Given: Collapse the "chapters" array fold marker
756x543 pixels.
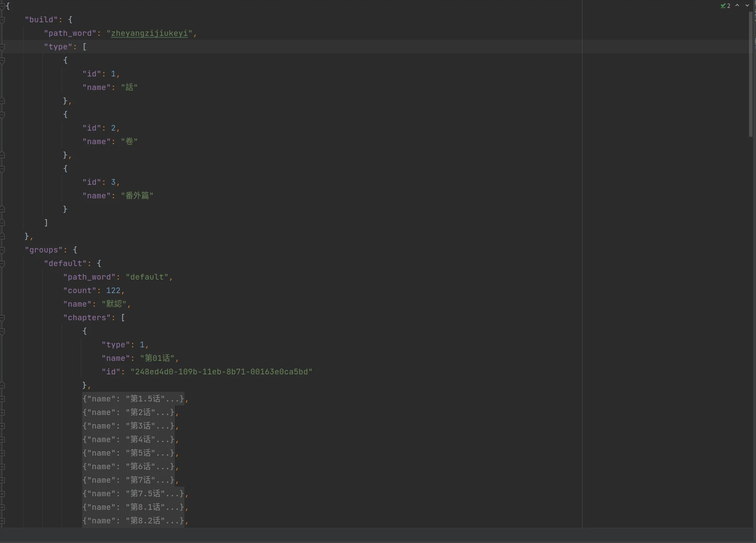Looking at the screenshot, I should coord(3,318).
